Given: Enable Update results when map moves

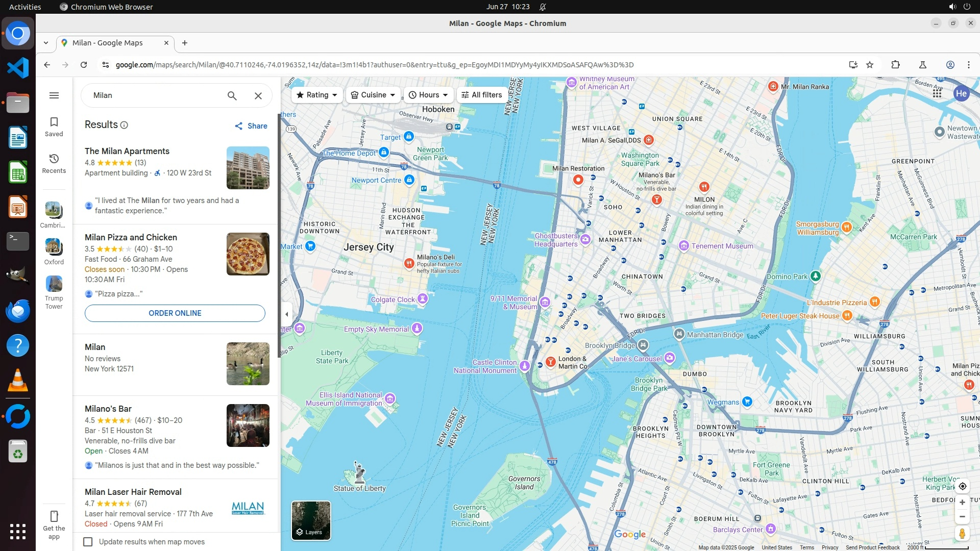Looking at the screenshot, I should (x=88, y=542).
